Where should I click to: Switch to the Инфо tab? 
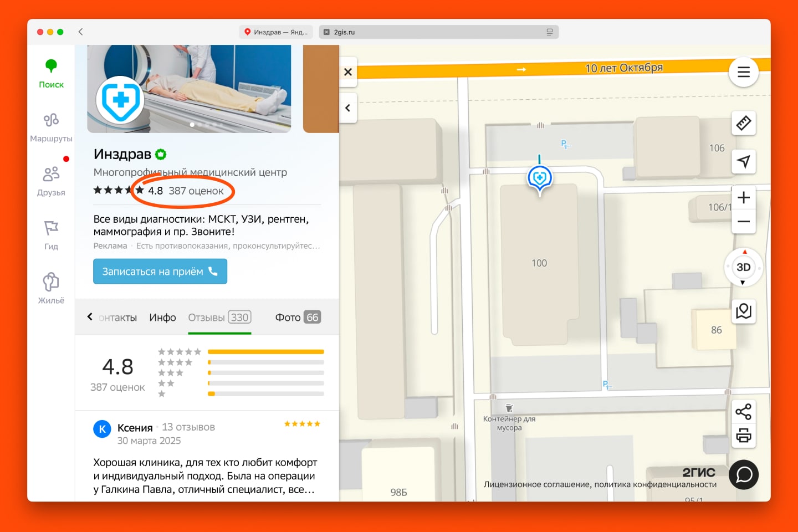162,318
